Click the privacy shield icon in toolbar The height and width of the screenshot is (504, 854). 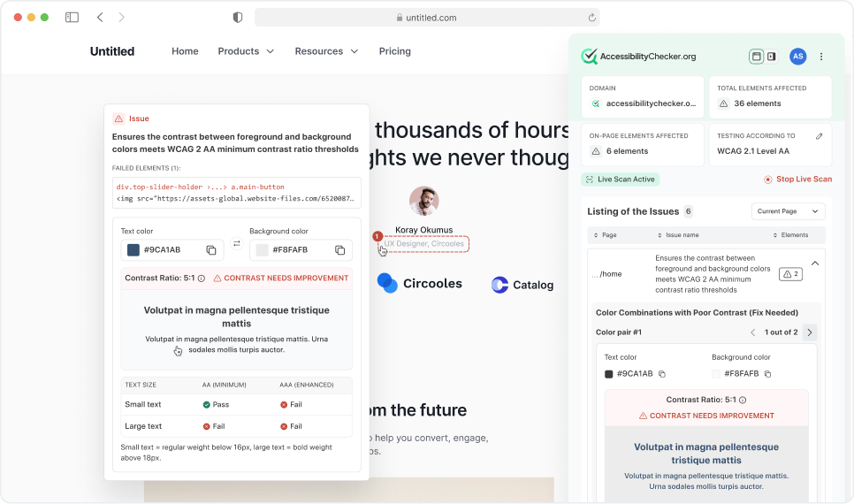238,18
